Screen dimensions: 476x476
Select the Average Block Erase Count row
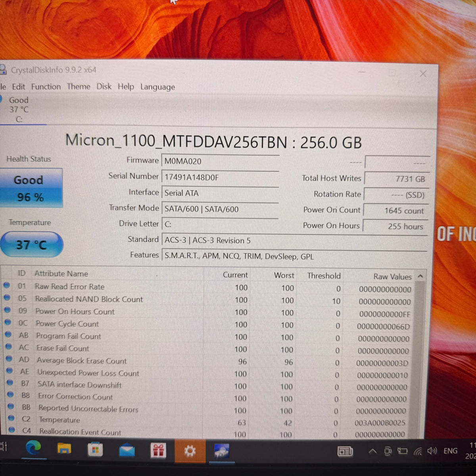(x=208, y=361)
